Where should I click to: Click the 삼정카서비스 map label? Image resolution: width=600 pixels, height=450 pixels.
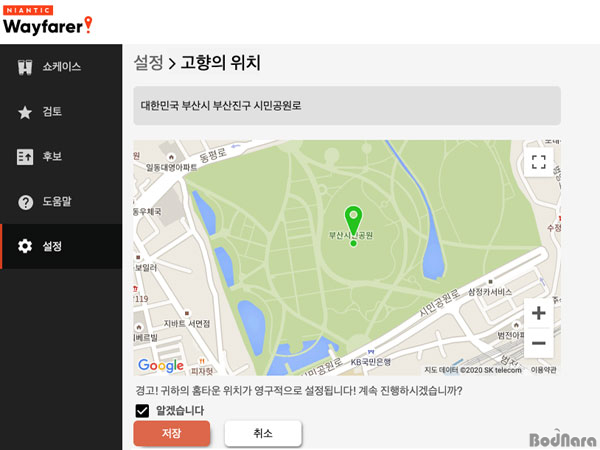(490, 292)
